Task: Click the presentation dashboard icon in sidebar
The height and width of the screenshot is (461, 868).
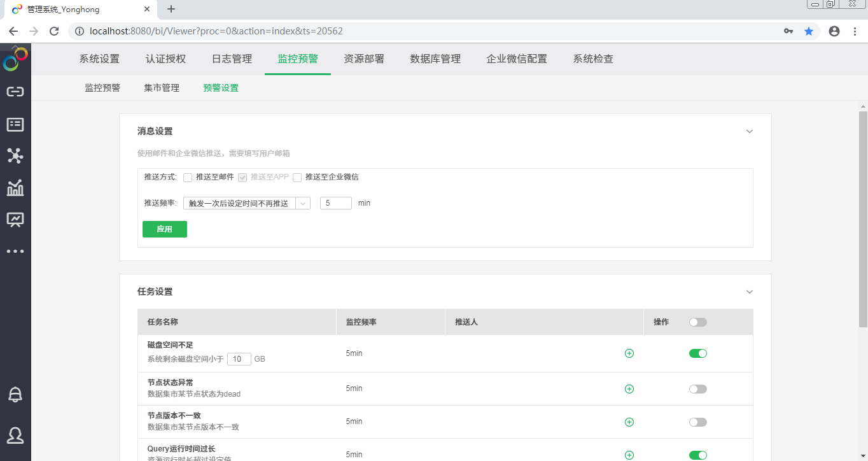Action: click(15, 220)
